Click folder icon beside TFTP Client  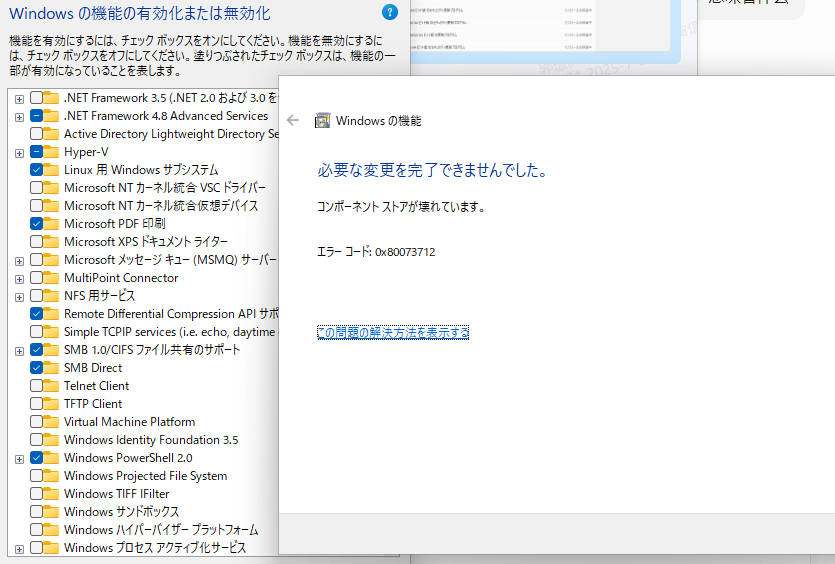coord(51,404)
